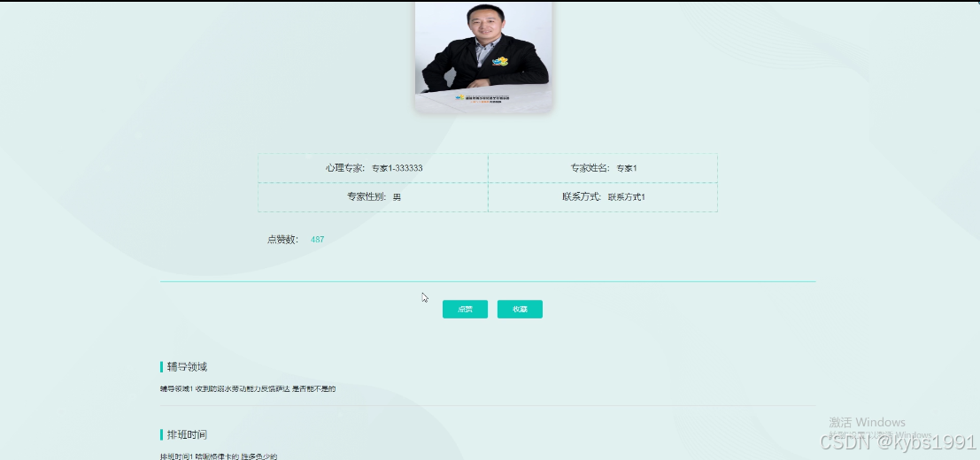This screenshot has width=980, height=460.
Task: Open the expert's portrait photo
Action: [483, 57]
